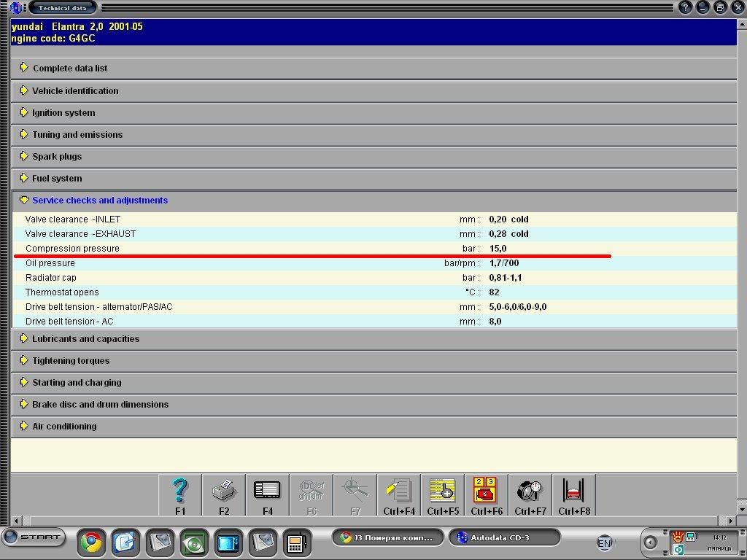
Task: Expand Brake disc and drum dimensions
Action: 374,404
